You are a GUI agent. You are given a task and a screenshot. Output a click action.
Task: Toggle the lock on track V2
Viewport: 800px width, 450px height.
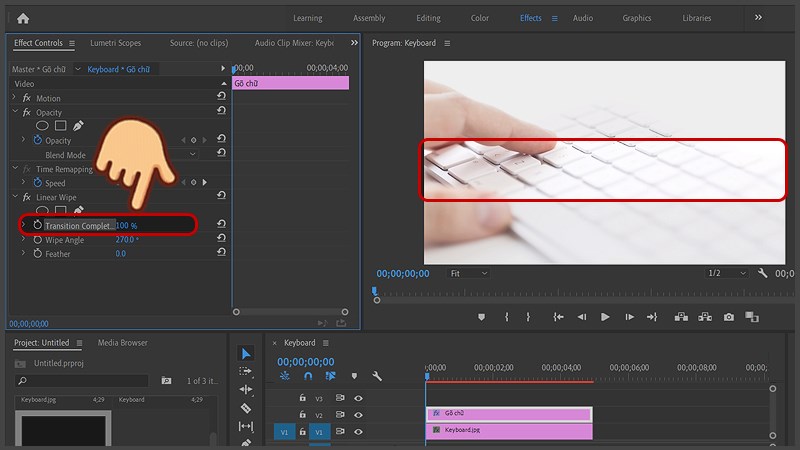[x=303, y=414]
